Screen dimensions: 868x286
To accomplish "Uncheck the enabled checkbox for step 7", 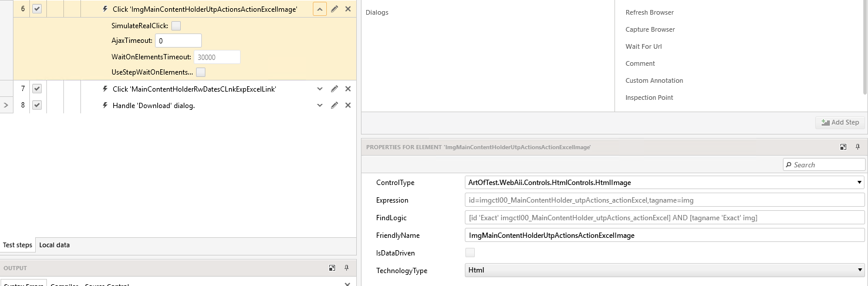I will point(37,89).
